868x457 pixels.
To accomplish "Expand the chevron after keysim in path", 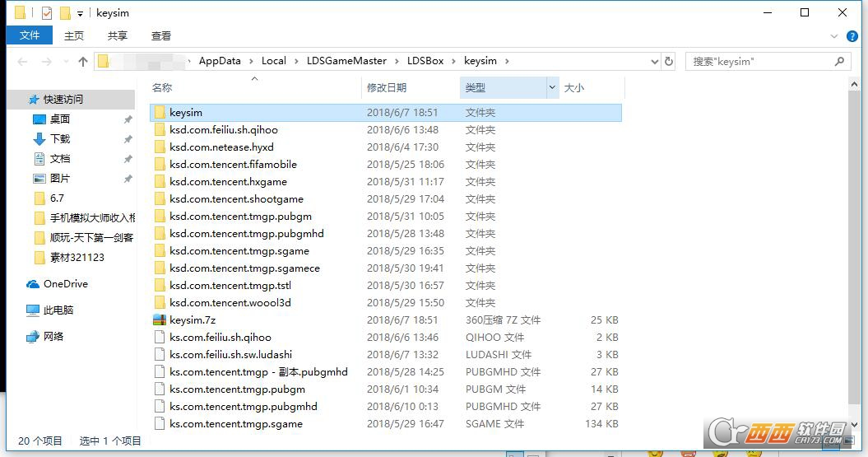I will point(507,61).
